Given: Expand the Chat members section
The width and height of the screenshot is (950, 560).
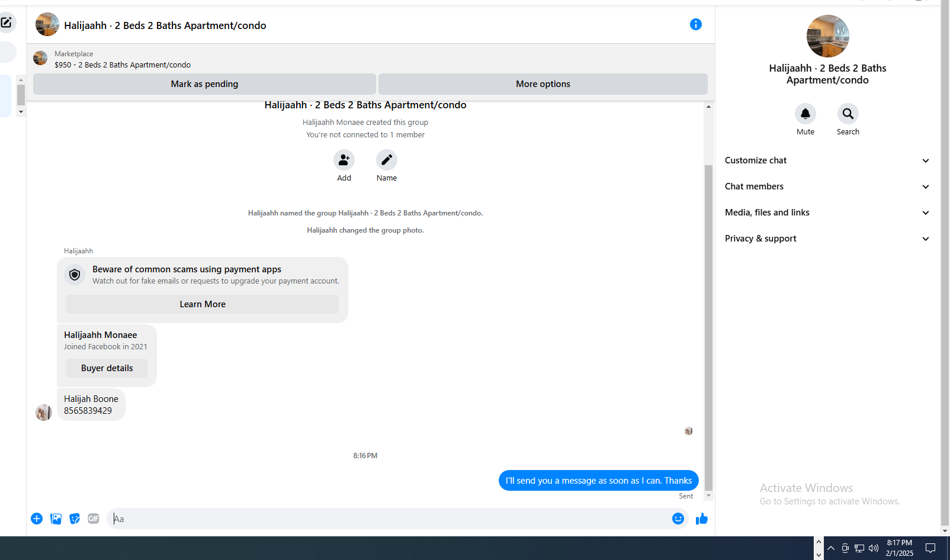Looking at the screenshot, I should pos(827,186).
